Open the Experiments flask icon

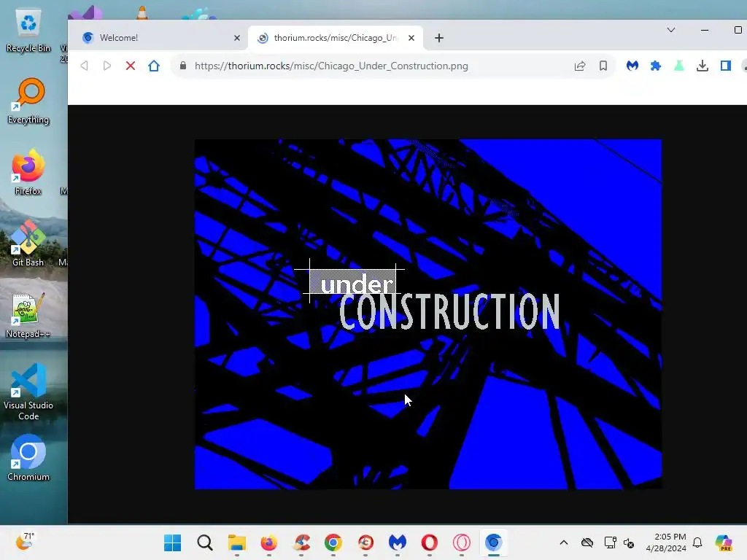[x=679, y=66]
